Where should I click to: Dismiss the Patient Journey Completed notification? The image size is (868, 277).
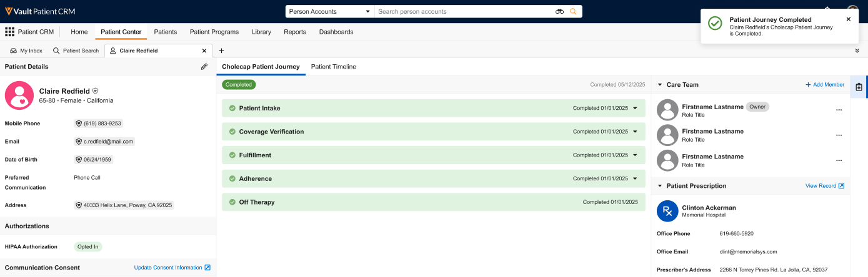point(848,19)
